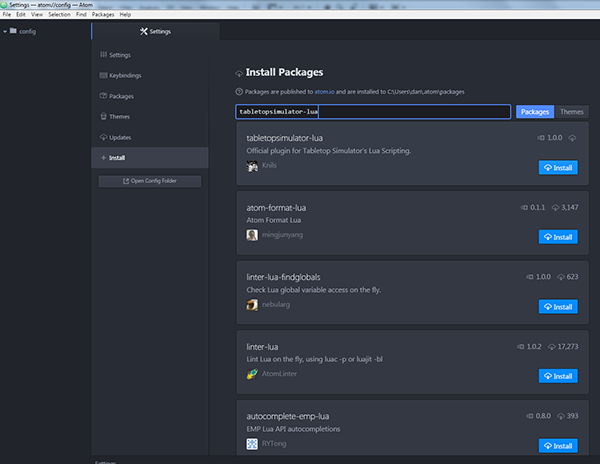Select the Packages search toggle button
The image size is (600, 464).
point(535,112)
